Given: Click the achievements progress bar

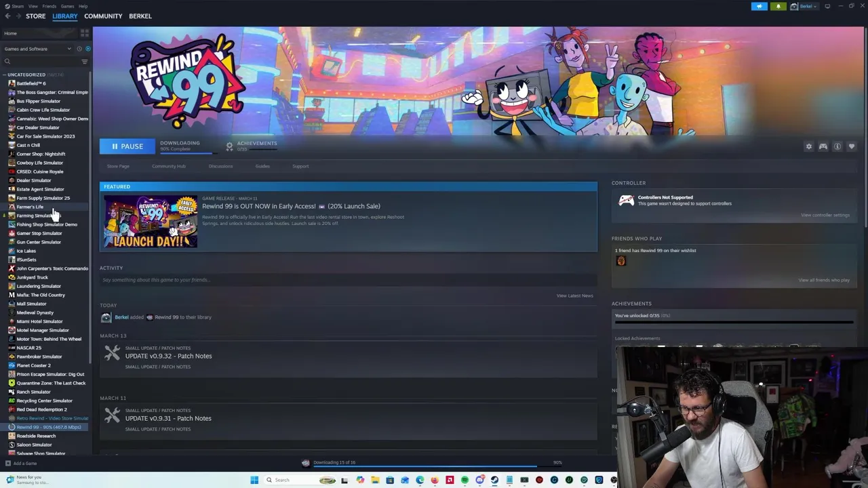Looking at the screenshot, I should pos(734,323).
